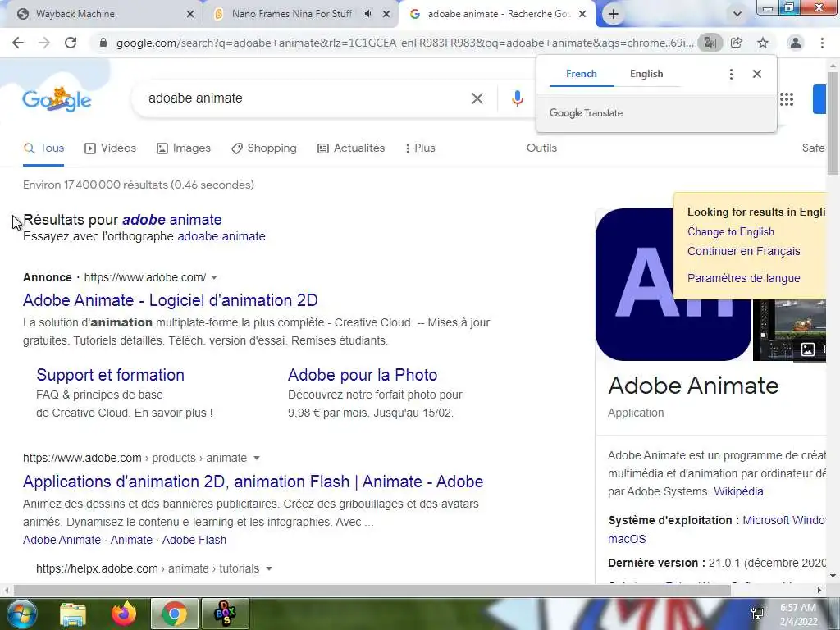Close the Wayback Machine tab
Viewport: 840px width, 630px height.
click(x=190, y=15)
